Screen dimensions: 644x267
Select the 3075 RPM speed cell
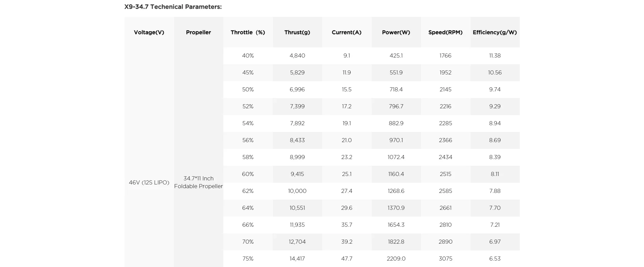coord(445,259)
